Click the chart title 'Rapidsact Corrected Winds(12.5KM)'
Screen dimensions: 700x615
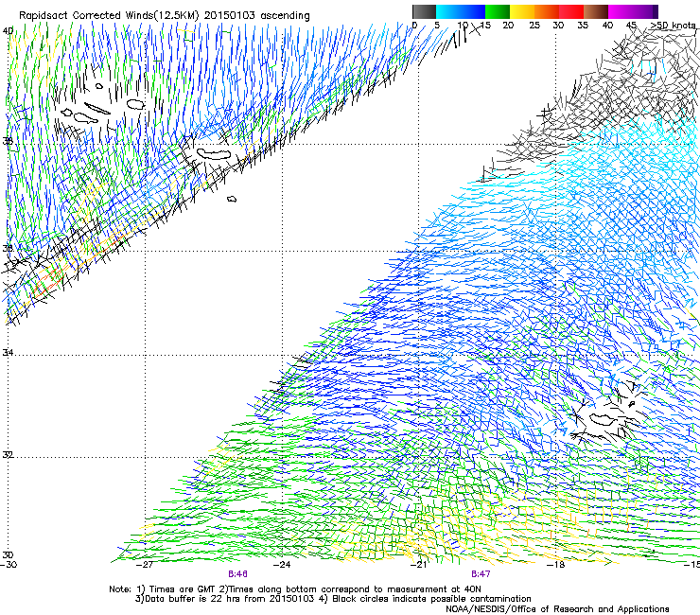click(x=109, y=15)
